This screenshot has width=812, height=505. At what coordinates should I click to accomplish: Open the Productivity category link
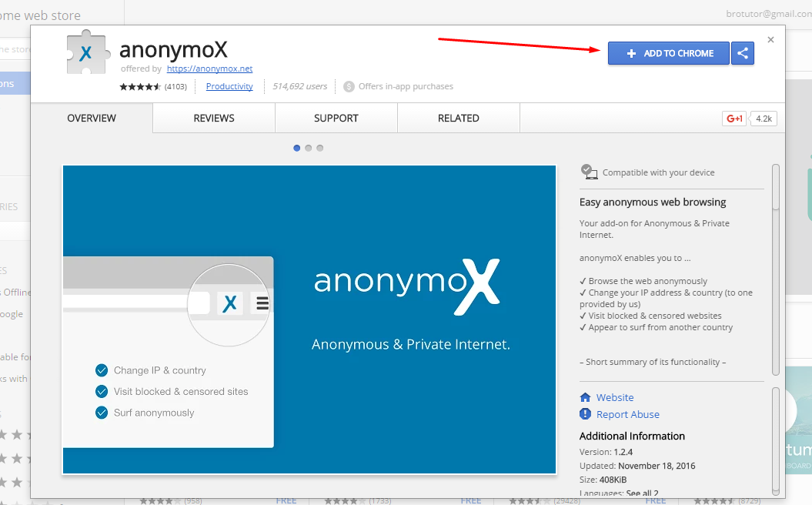[229, 86]
